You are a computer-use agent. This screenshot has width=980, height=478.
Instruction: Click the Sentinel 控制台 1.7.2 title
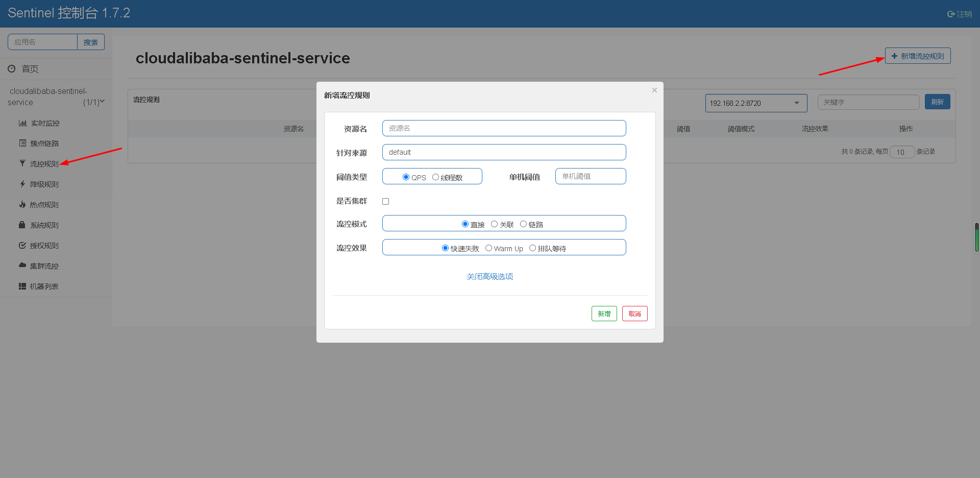69,13
